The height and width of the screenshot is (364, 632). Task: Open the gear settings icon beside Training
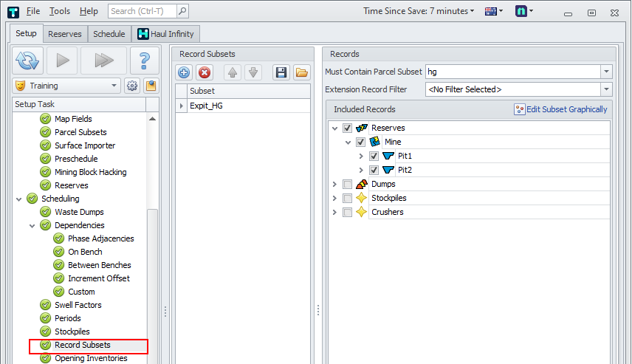[x=132, y=86]
